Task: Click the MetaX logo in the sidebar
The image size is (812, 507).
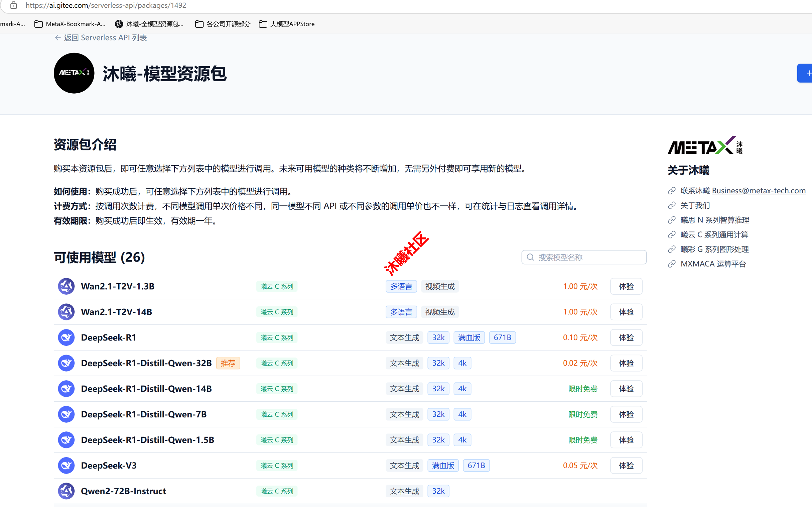Action: (x=705, y=145)
